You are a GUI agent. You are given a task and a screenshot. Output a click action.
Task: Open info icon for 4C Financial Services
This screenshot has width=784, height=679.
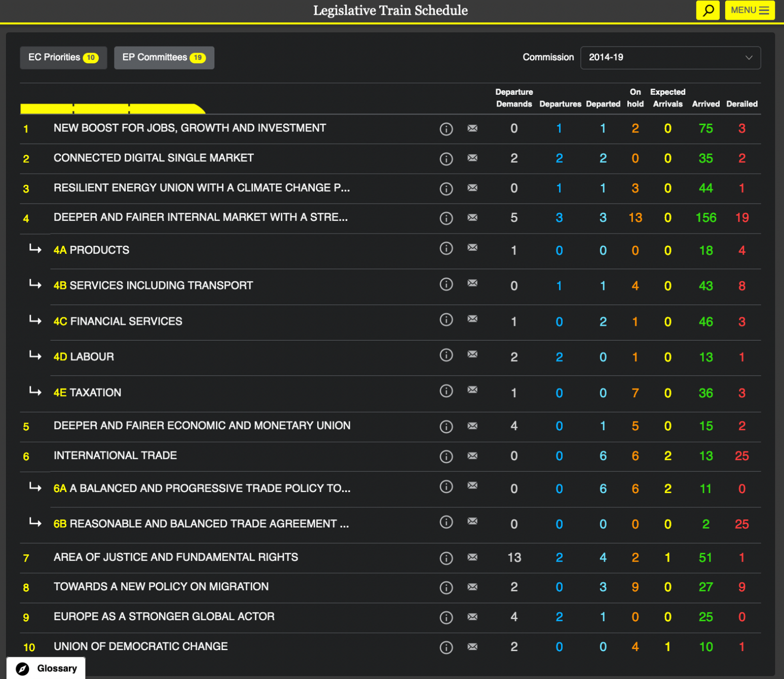point(446,320)
